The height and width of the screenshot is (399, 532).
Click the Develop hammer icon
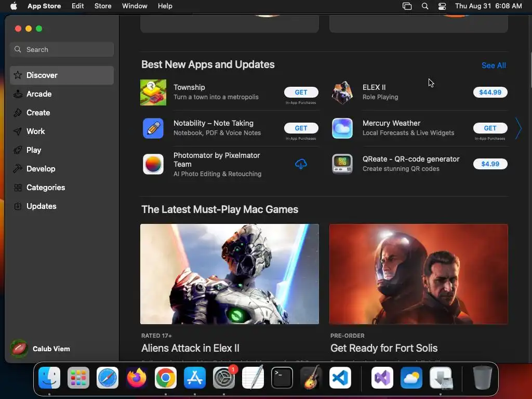[18, 169]
